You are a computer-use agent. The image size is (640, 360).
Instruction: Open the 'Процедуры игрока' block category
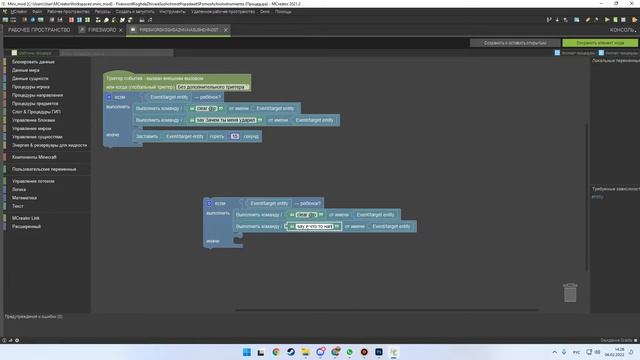[31, 87]
